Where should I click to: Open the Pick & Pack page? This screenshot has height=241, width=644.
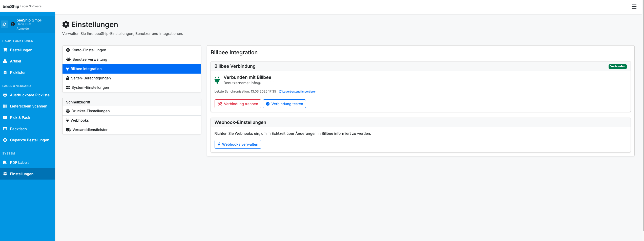coord(27,118)
